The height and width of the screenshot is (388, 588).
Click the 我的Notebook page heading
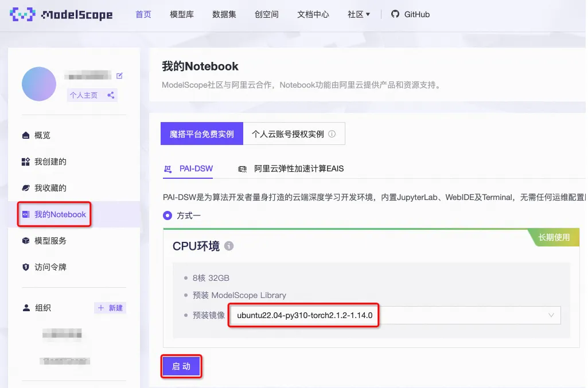coord(200,66)
